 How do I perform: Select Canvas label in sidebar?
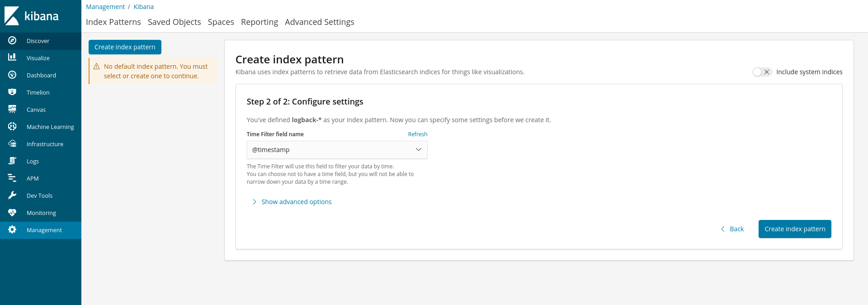click(x=36, y=110)
